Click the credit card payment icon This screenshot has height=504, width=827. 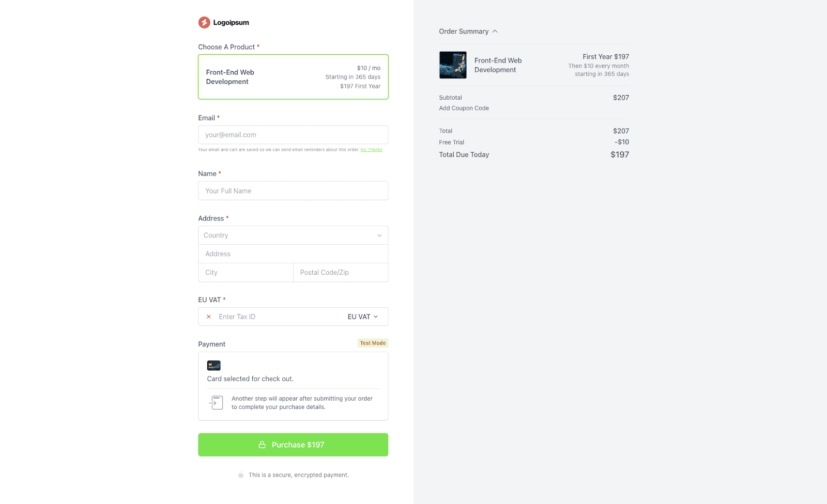(213, 366)
